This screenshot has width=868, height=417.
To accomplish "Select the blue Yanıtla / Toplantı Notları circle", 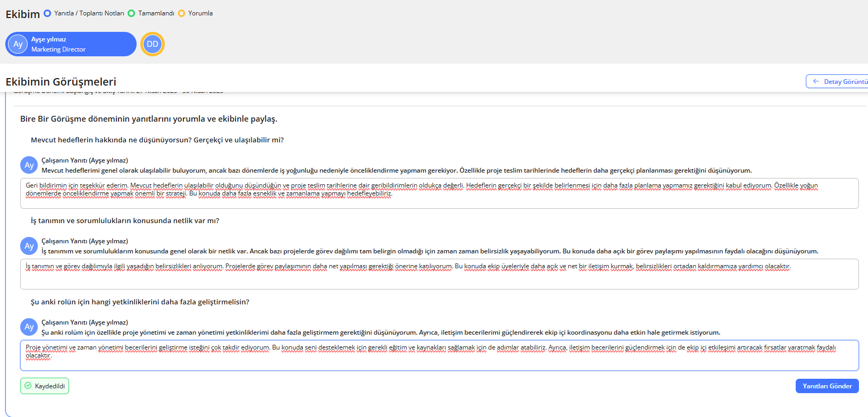I will pyautogui.click(x=47, y=13).
